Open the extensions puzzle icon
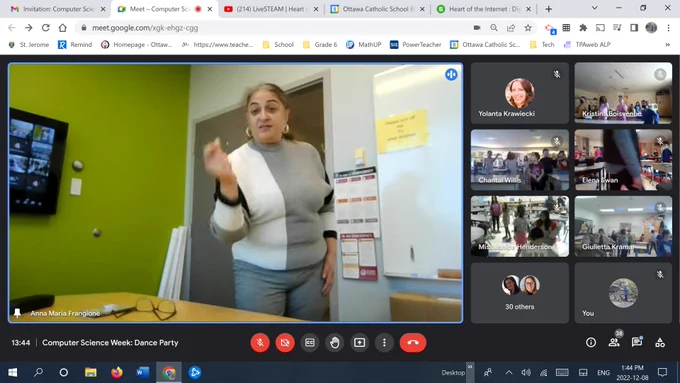The width and height of the screenshot is (680, 383). 583,28
